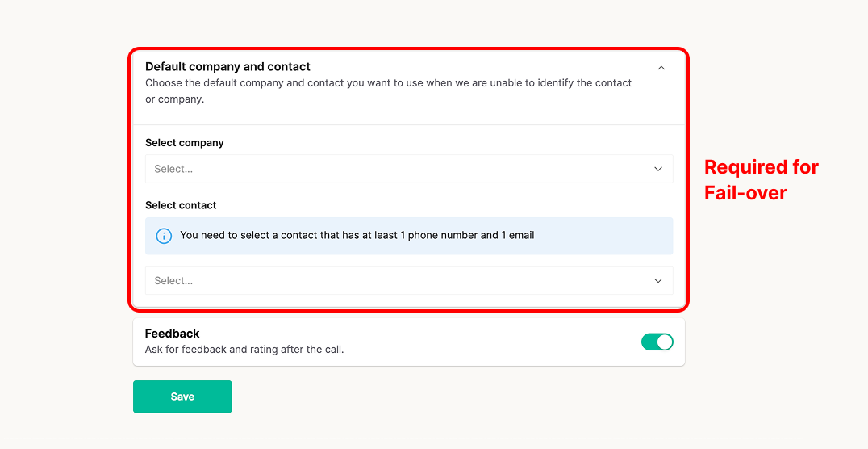Click the red 'Required for Fail-over' annotation
This screenshot has height=449, width=868.
(761, 179)
